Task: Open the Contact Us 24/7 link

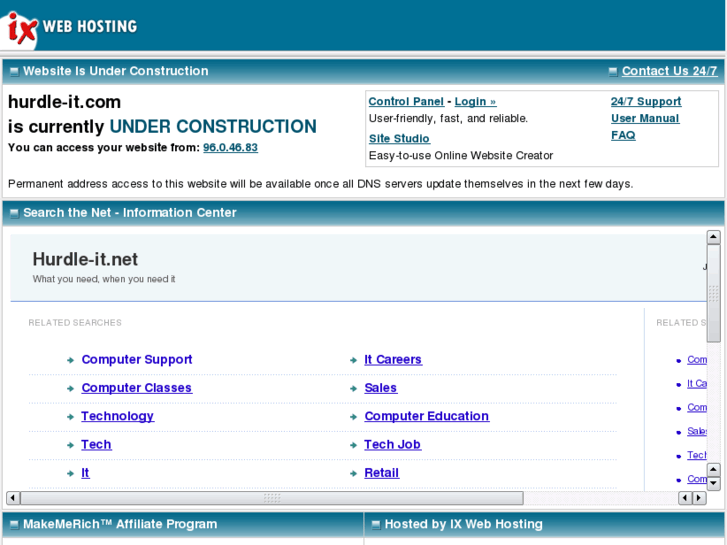Action: point(669,71)
